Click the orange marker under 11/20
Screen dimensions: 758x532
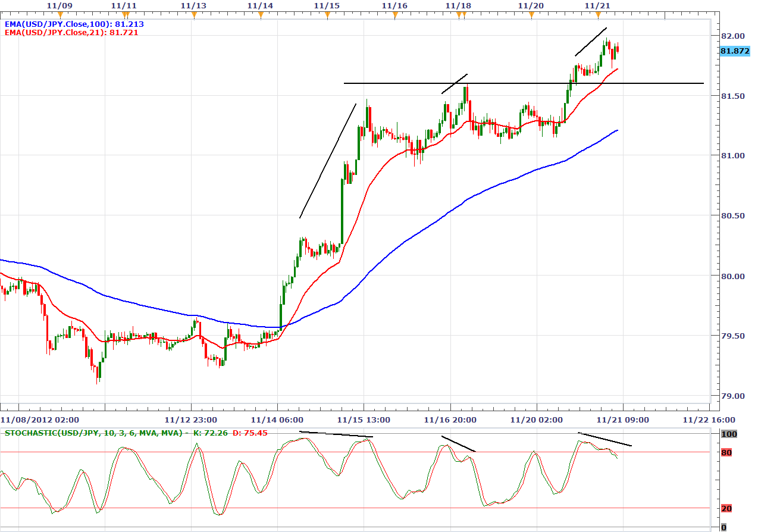pyautogui.click(x=531, y=15)
